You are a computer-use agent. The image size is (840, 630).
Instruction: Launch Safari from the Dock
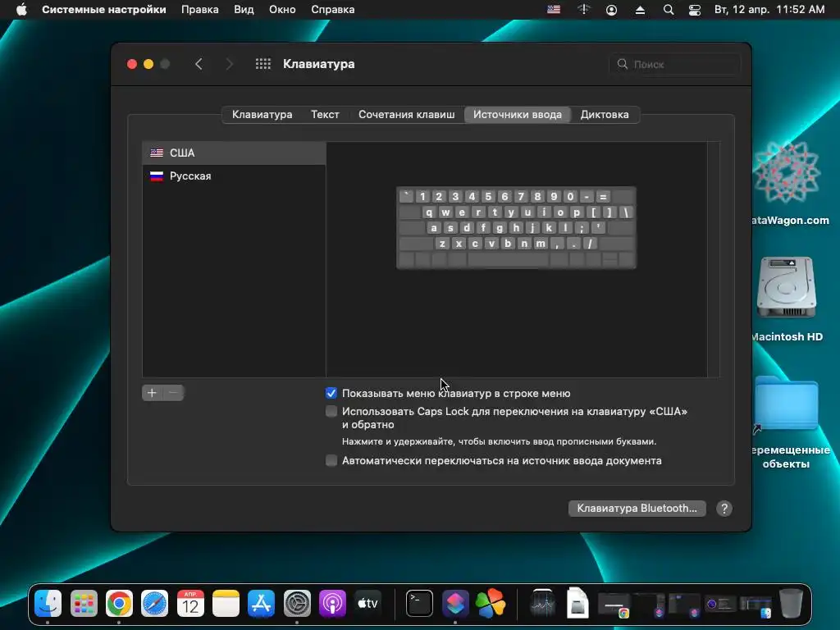(154, 604)
